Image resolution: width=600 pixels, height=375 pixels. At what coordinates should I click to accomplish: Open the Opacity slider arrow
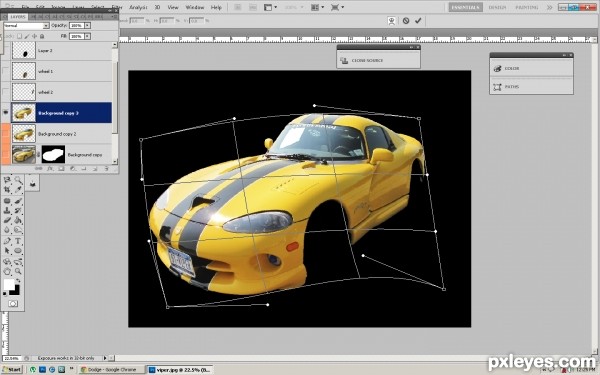88,26
